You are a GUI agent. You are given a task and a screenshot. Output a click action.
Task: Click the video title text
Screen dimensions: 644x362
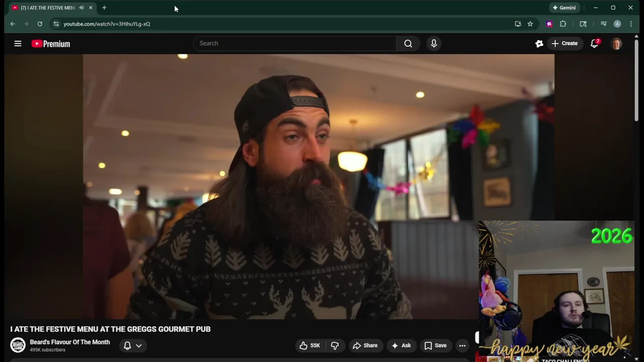coord(110,329)
